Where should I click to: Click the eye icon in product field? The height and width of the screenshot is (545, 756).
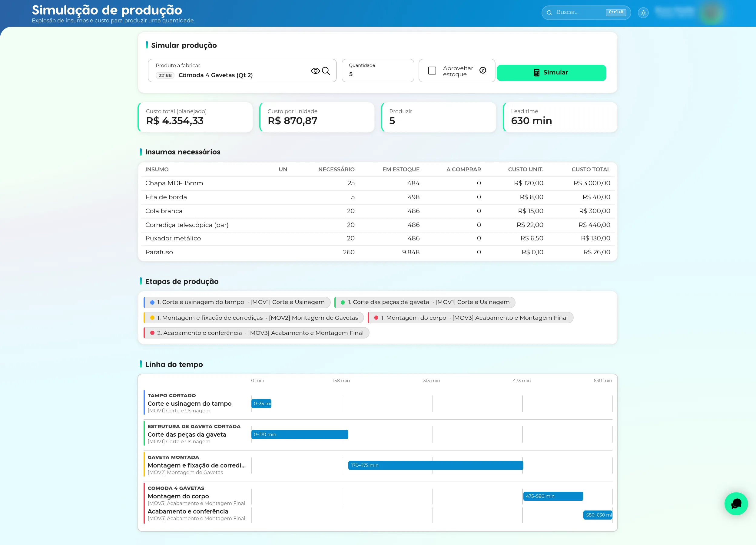[x=315, y=71]
